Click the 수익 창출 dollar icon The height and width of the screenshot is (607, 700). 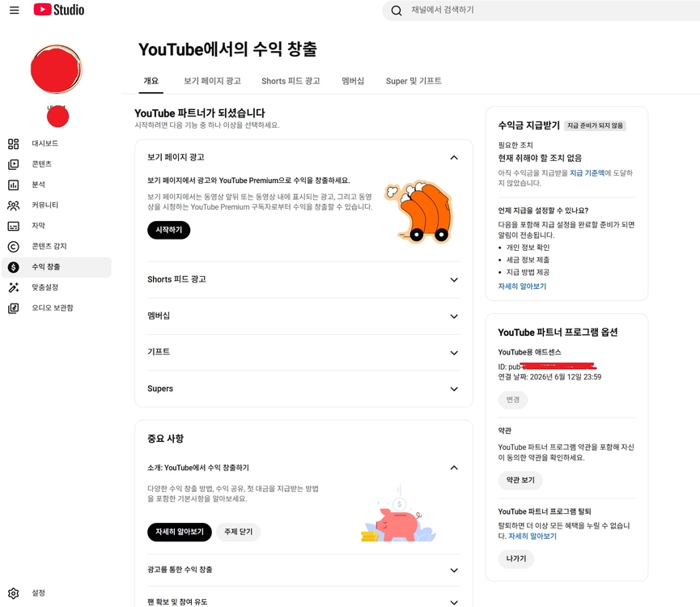coord(14,267)
